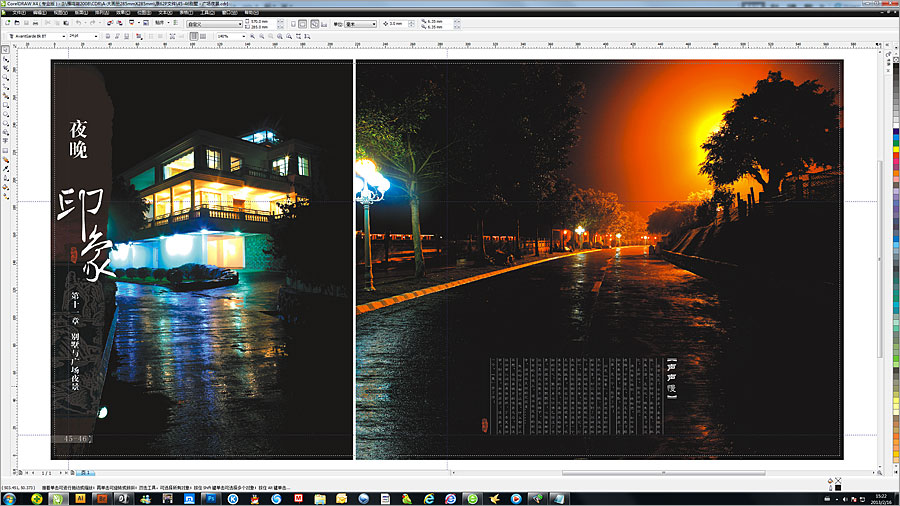Open the 位图 (Bitmap) menu
This screenshot has width=900, height=506.
[143, 12]
